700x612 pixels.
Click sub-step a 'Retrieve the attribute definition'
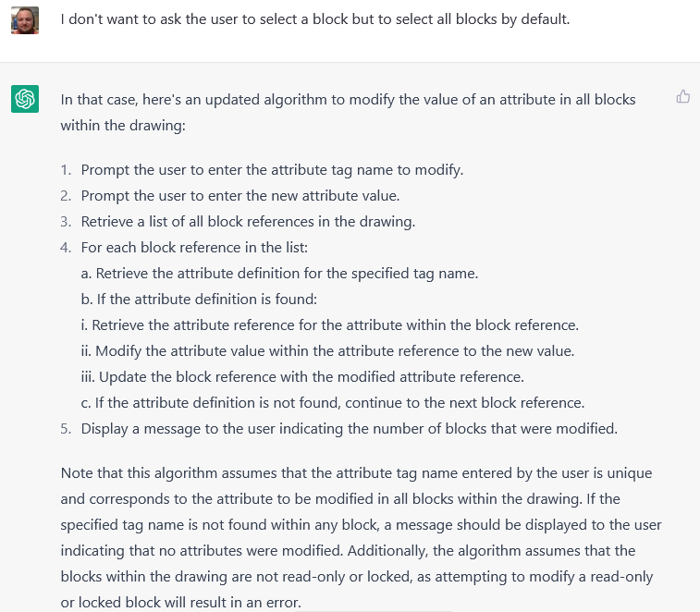(279, 274)
